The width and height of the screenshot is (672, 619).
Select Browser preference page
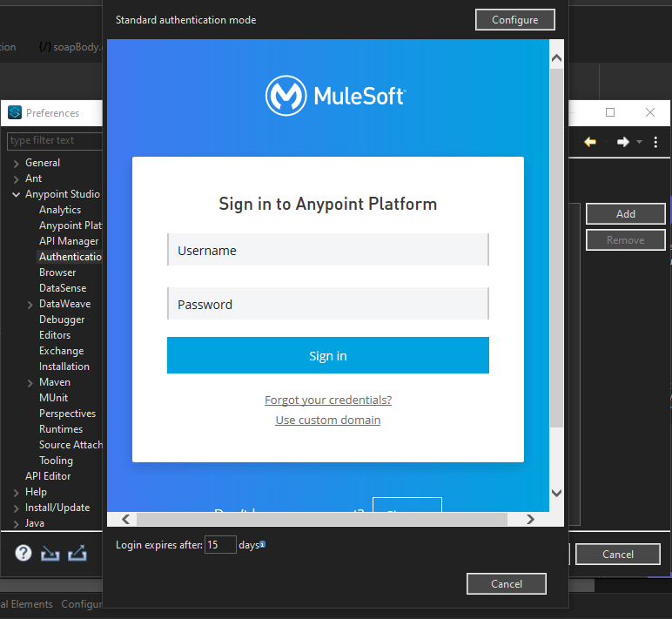pos(57,272)
